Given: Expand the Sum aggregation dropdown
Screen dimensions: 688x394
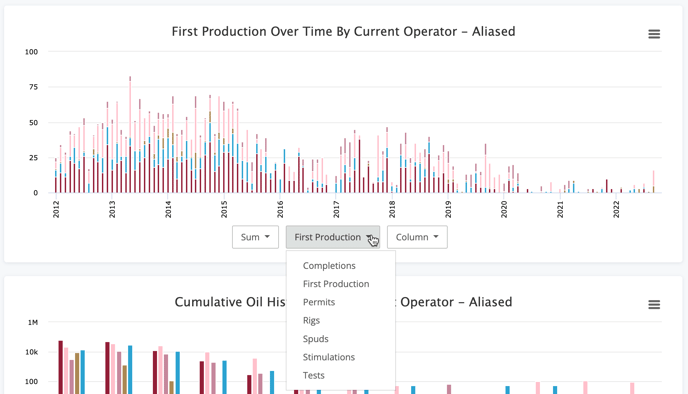Looking at the screenshot, I should (255, 237).
